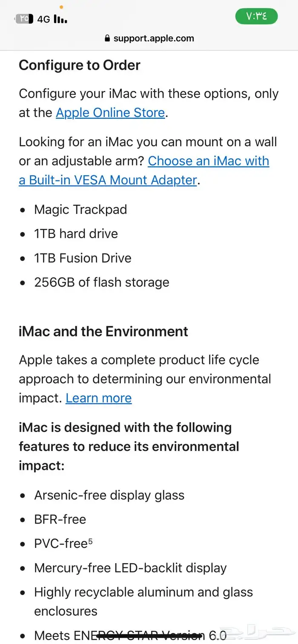Image resolution: width=298 pixels, height=644 pixels.
Task: Tap the Magic Trackpad list item
Action: tap(80, 210)
